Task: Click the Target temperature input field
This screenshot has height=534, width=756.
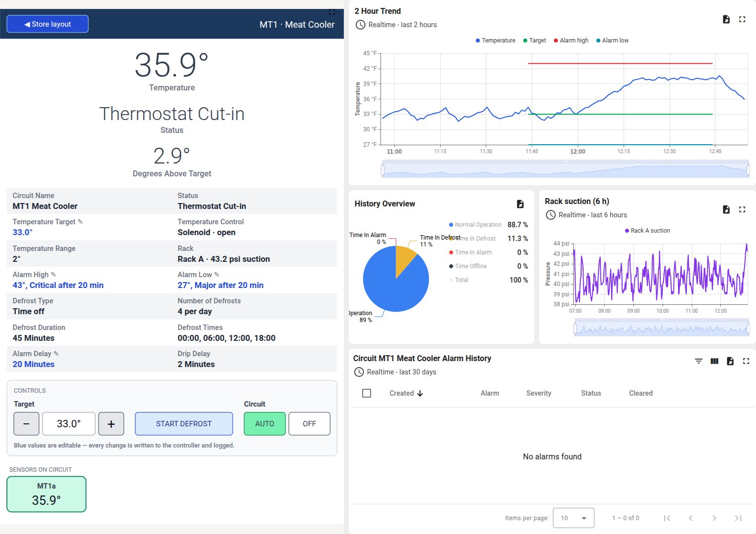Action: click(x=69, y=424)
